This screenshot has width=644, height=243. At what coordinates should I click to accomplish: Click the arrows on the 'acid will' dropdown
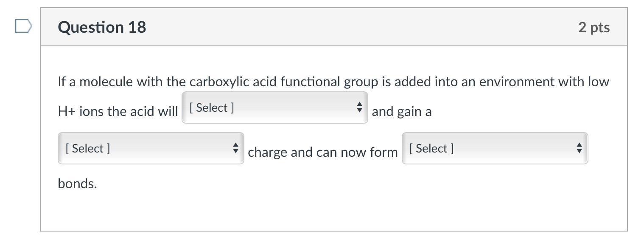pyautogui.click(x=360, y=108)
